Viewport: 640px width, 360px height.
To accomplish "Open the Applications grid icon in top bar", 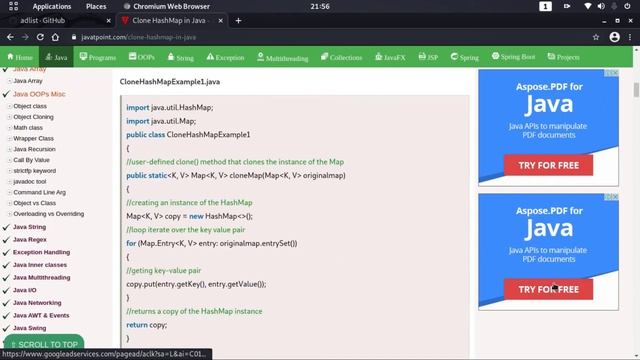I will [13, 6].
